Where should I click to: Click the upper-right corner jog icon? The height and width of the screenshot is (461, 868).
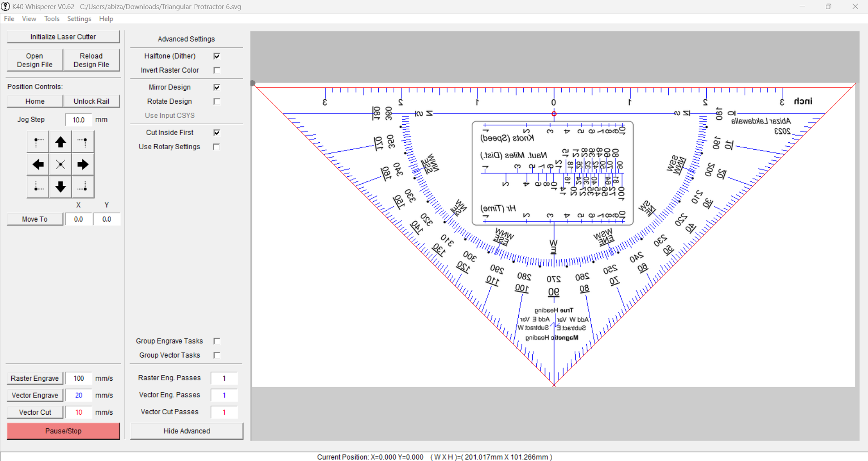(x=82, y=141)
